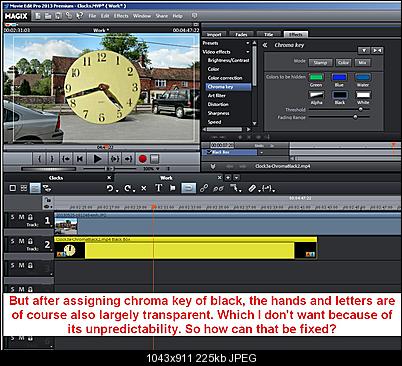Switch to the Title tab
The image size is (402, 366).
click(269, 34)
